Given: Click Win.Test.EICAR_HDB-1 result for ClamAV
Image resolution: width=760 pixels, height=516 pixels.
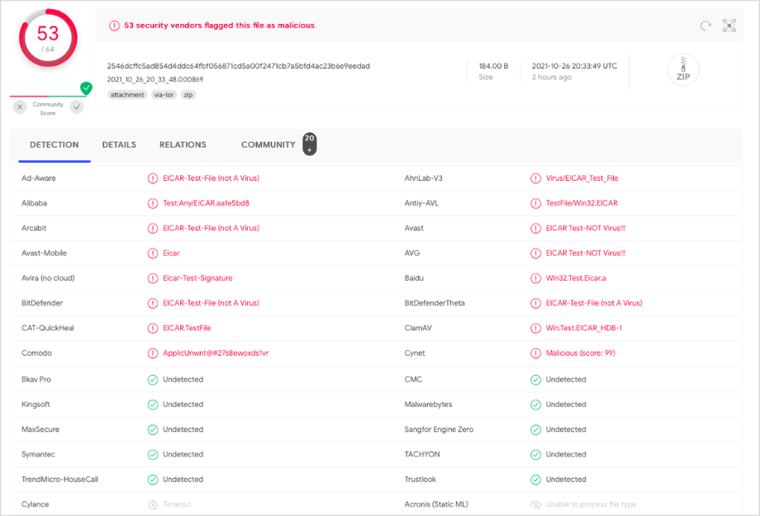Looking at the screenshot, I should point(584,328).
